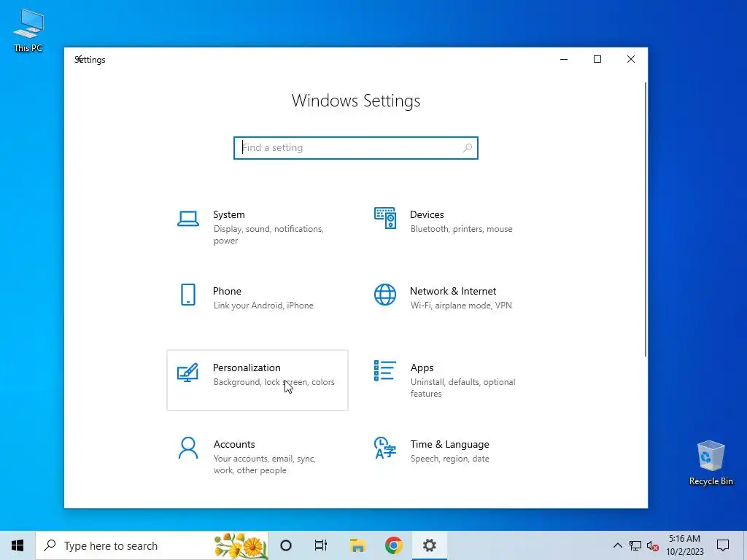The width and height of the screenshot is (747, 560).
Task: Click the Accounts heading
Action: point(234,445)
